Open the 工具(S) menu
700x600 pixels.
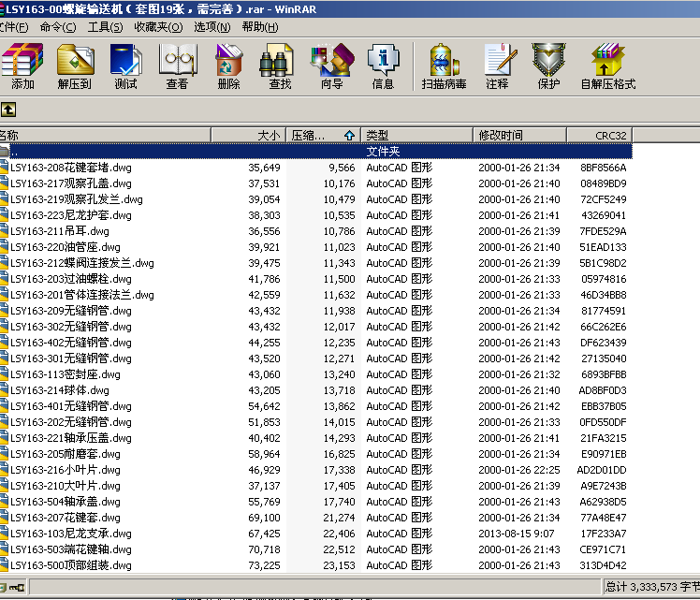pos(105,27)
